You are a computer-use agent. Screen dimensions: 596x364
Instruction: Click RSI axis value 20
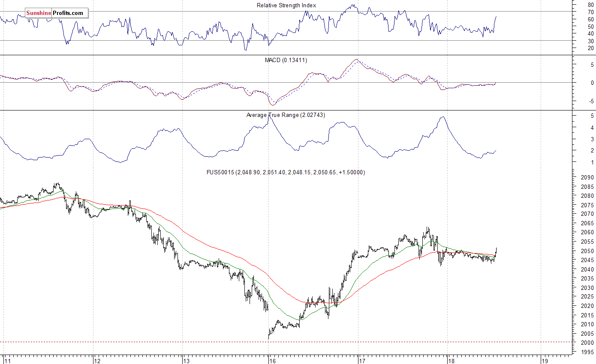(x=591, y=48)
